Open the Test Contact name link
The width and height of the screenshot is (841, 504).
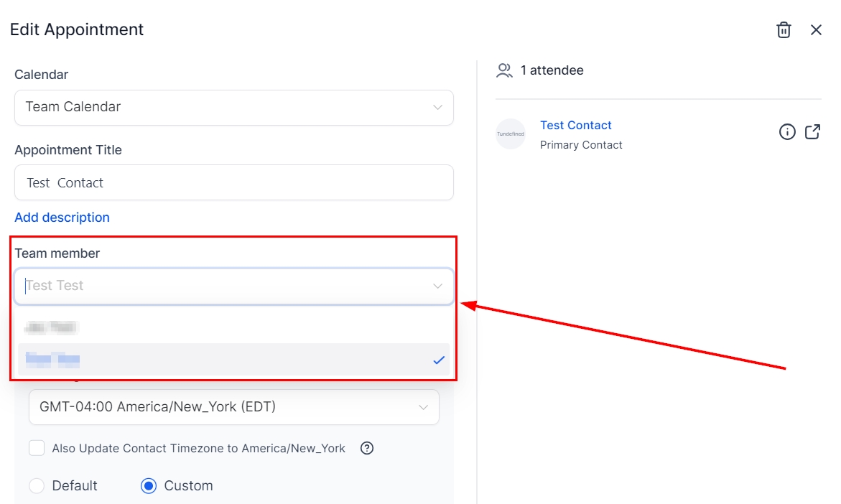click(x=575, y=125)
